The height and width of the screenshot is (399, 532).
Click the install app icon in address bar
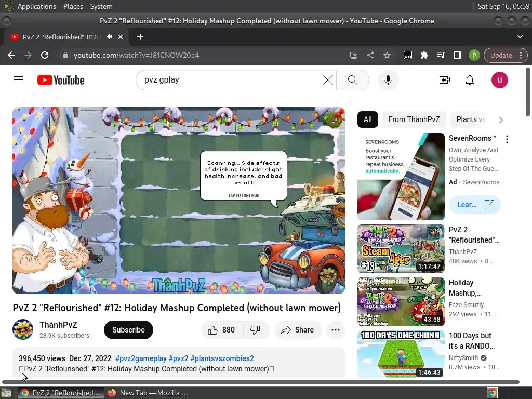353,55
